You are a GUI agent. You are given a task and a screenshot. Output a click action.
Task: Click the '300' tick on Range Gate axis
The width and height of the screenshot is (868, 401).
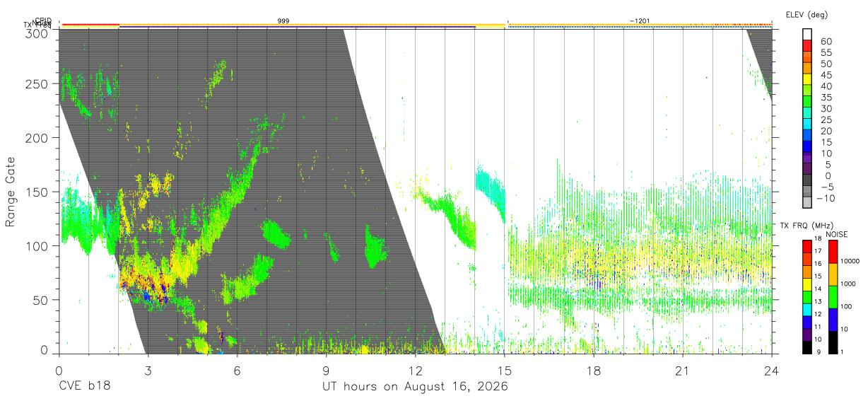click(37, 33)
